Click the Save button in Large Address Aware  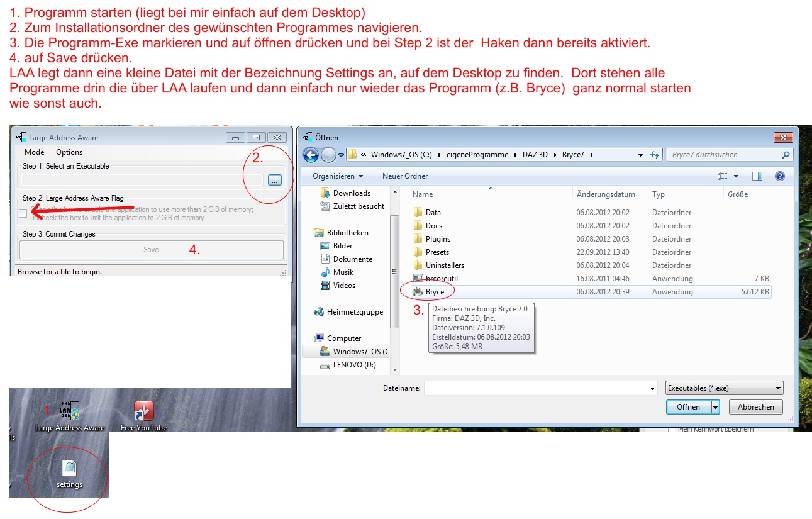(x=152, y=250)
